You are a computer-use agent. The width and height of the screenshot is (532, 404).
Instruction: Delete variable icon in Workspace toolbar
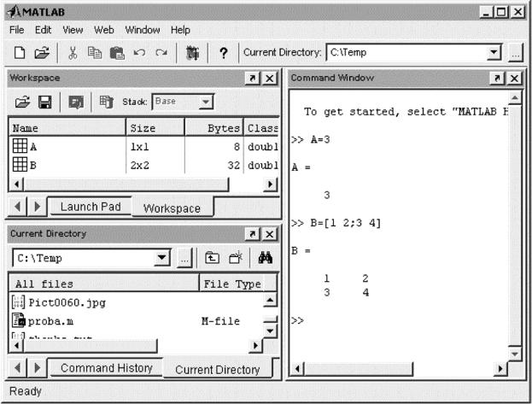coord(106,102)
